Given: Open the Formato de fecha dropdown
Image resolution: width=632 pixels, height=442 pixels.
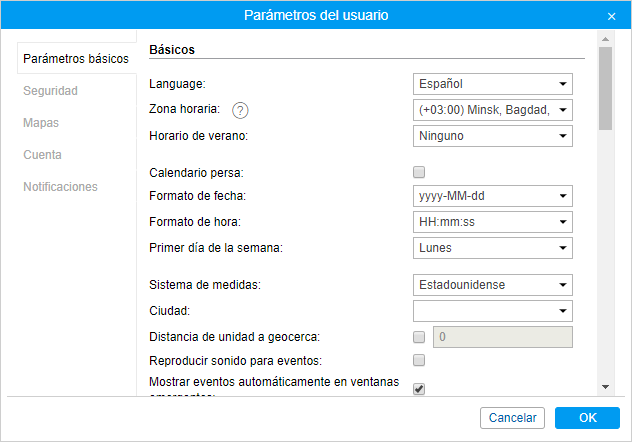Looking at the screenshot, I should click(x=492, y=196).
